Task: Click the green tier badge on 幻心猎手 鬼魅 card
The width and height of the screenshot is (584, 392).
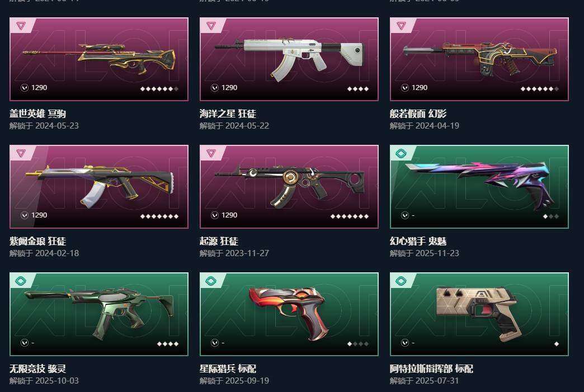Action: click(402, 153)
